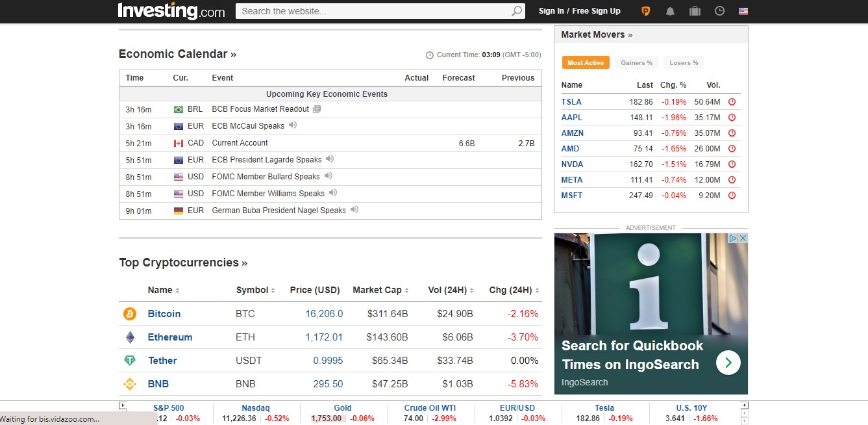This screenshot has height=425, width=868.
Task: Click the clock icon beside Current Time
Action: coord(429,55)
